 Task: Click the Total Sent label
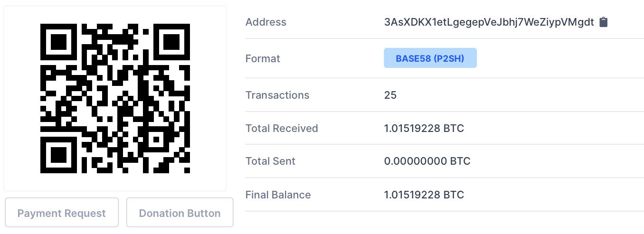pos(270,161)
